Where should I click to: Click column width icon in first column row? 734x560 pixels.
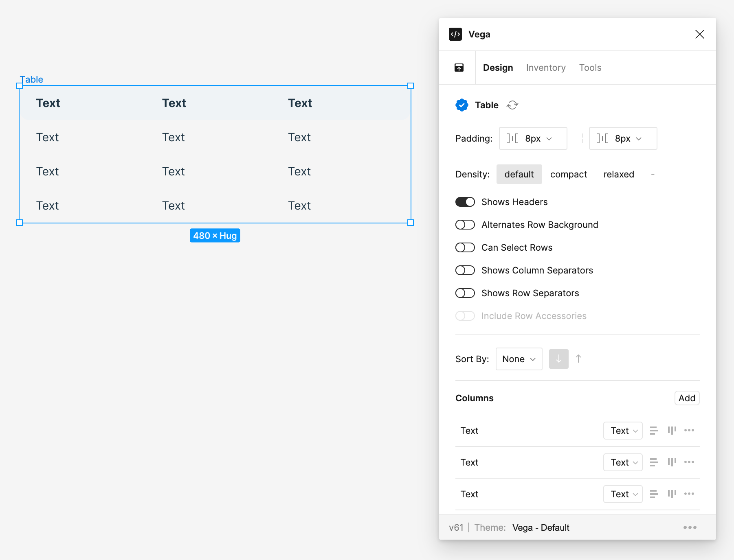(672, 431)
